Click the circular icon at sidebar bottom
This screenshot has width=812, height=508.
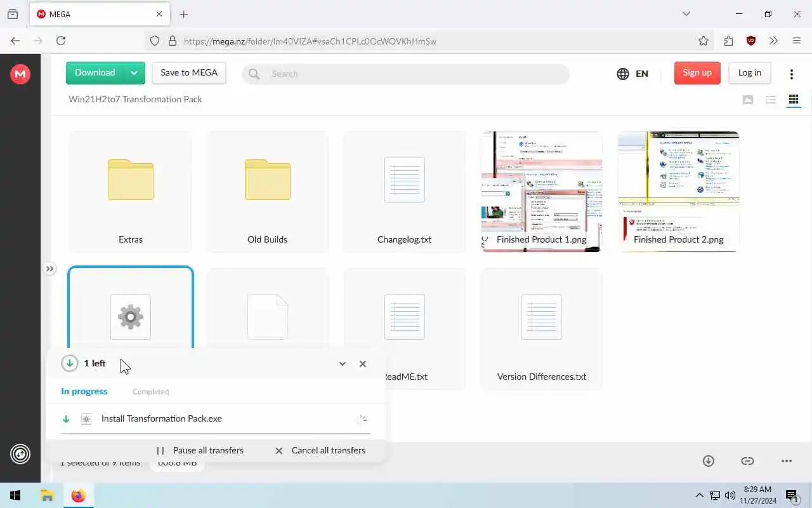[x=20, y=454]
